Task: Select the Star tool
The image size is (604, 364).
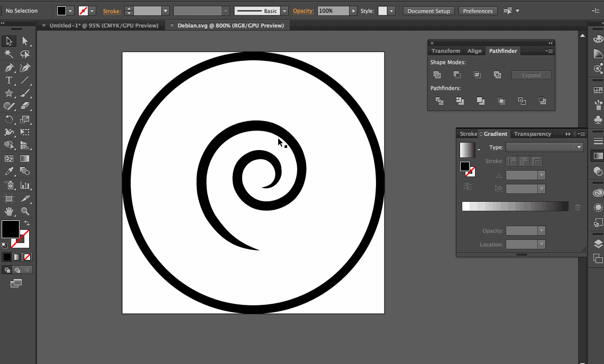Action: click(9, 94)
